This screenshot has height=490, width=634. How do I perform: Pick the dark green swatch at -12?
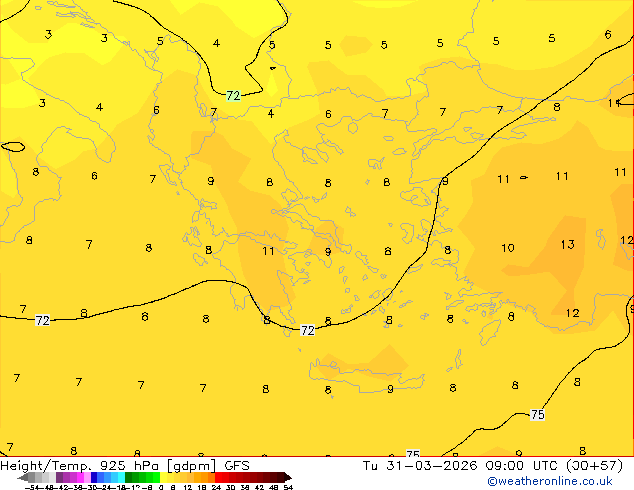(x=129, y=478)
